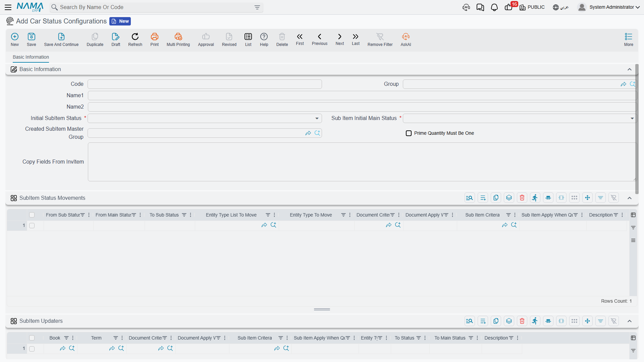Save the car status configuration
Viewport: 644px width, 362px height.
point(32,40)
